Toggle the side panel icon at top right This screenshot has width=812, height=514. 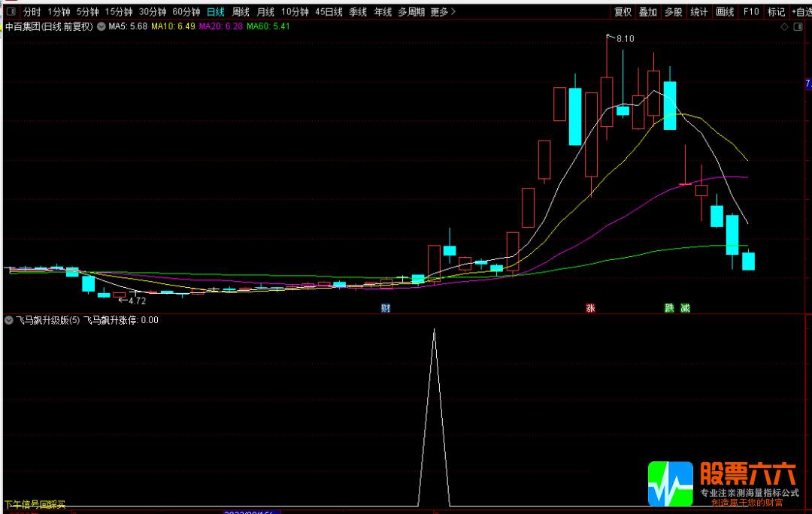pos(798,26)
